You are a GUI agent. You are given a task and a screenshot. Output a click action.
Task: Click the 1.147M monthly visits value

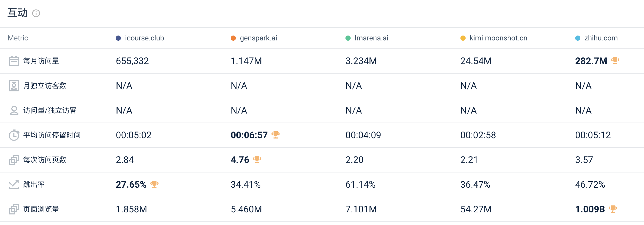(246, 61)
